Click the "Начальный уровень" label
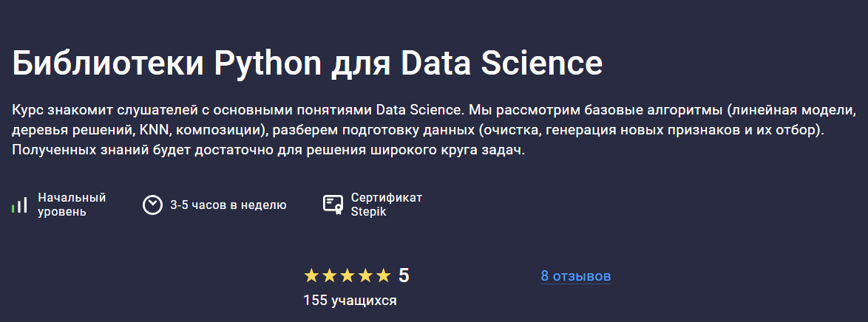This screenshot has height=322, width=868. pos(72,205)
